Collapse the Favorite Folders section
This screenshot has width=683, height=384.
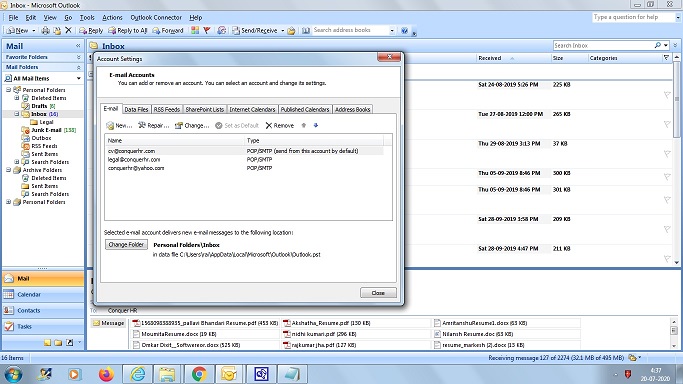pos(78,57)
